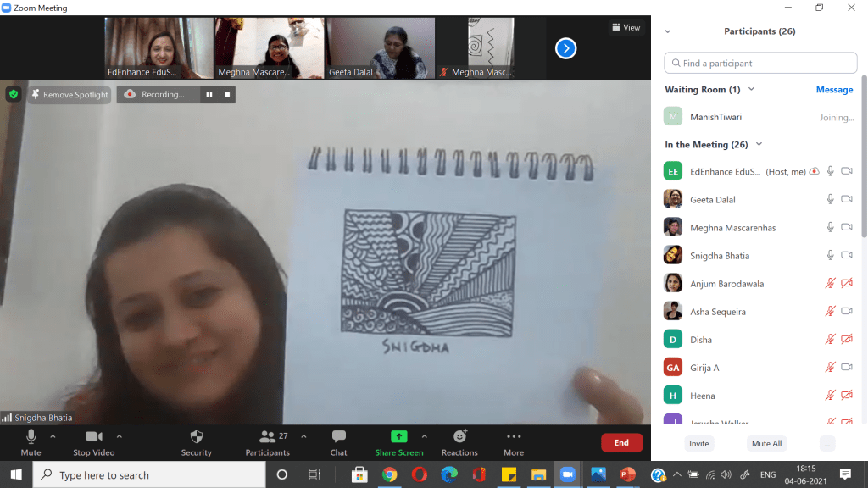Collapse the Waiting Room section
868x488 pixels.
[x=751, y=90]
